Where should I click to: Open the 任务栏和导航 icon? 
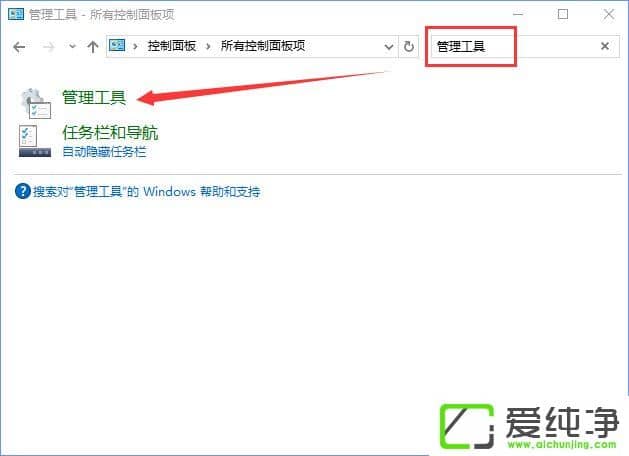point(35,140)
